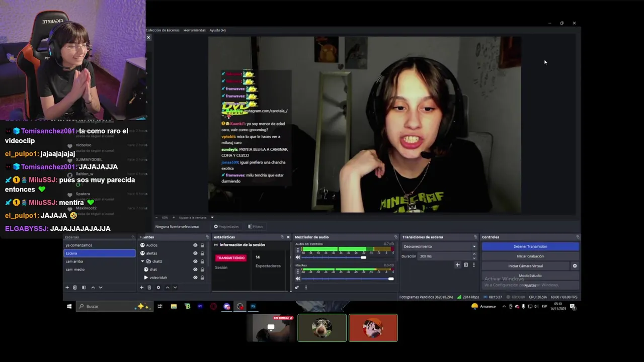
Task: Configure virtual camera gear icon
Action: (x=575, y=266)
